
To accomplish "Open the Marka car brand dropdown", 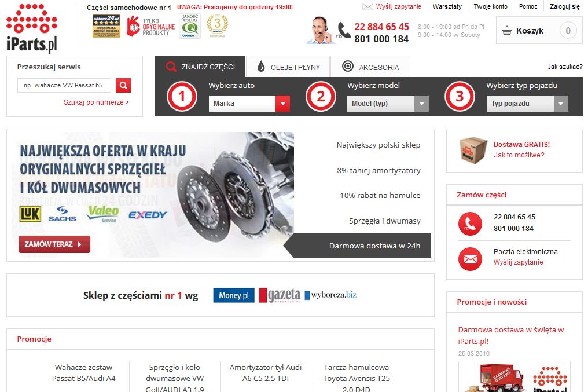I will coord(249,104).
